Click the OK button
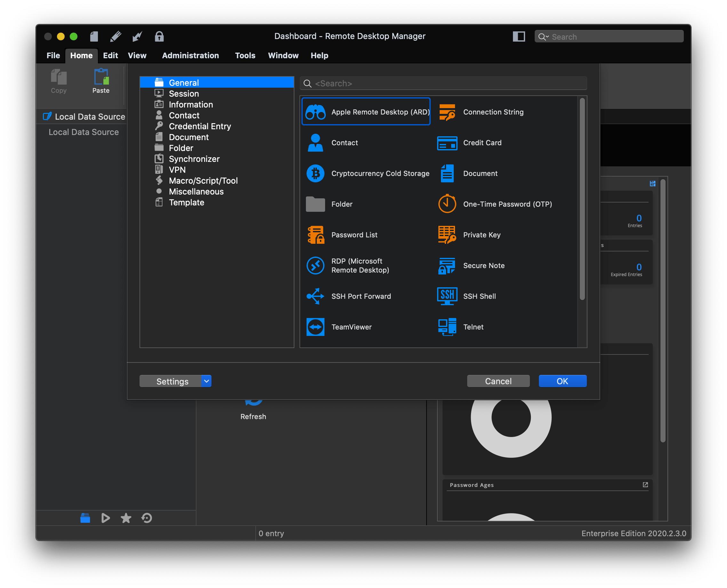 (562, 381)
